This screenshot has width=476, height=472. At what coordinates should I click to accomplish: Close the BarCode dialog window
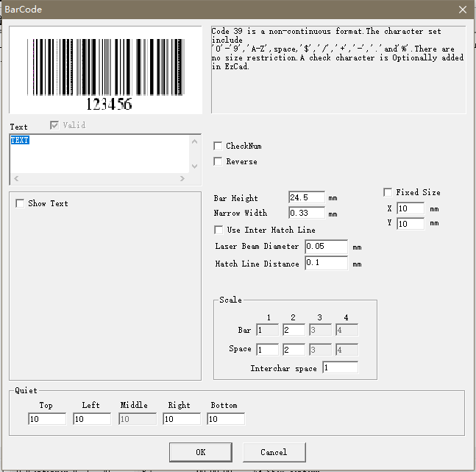[463, 10]
